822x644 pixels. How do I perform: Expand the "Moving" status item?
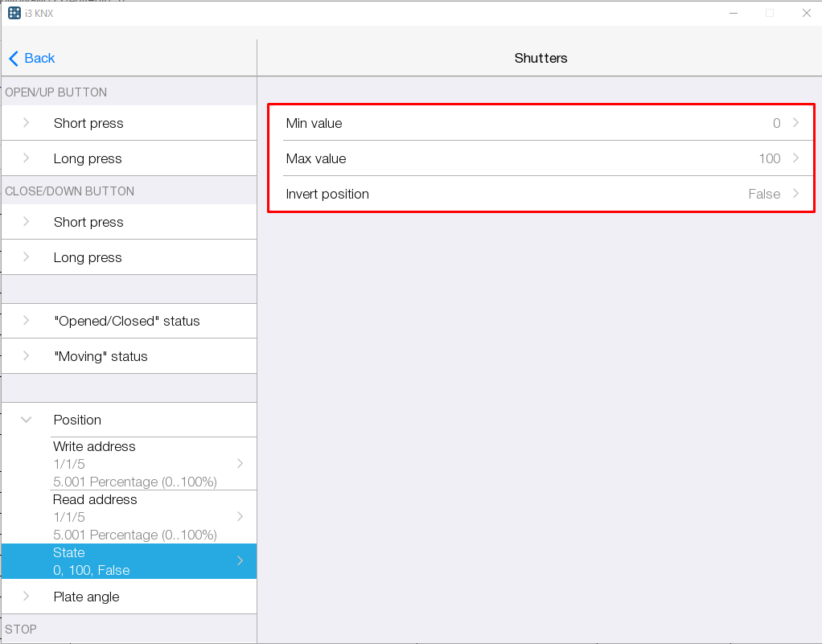click(x=101, y=356)
